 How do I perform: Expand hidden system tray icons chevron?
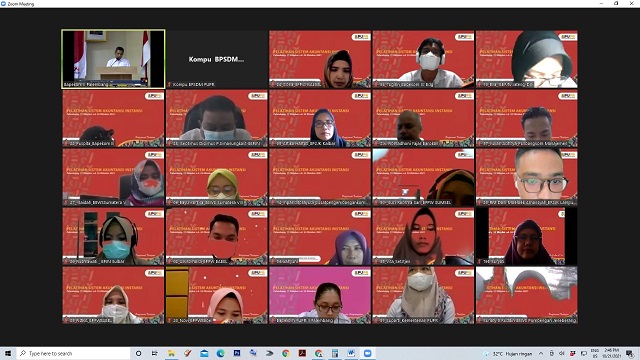[541, 353]
